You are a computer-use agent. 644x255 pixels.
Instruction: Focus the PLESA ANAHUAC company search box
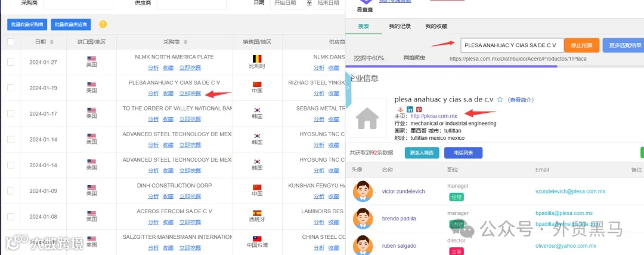pyautogui.click(x=512, y=45)
